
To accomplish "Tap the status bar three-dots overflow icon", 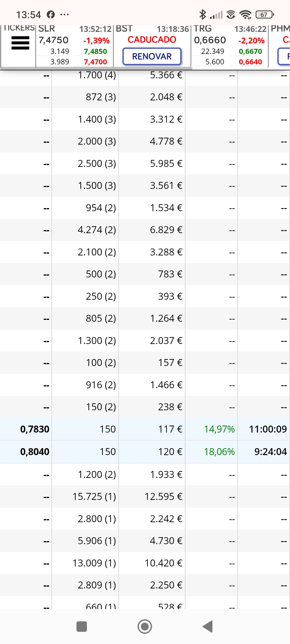I will coord(64,14).
